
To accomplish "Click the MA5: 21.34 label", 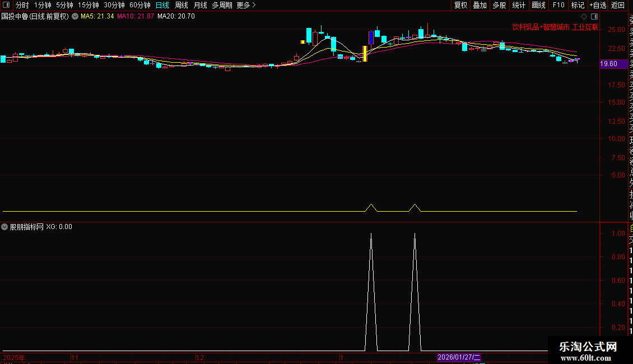I will coord(97,17).
